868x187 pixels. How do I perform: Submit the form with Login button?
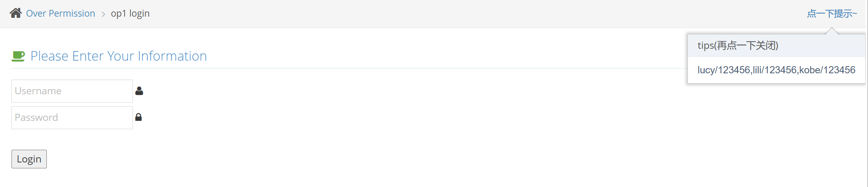[29, 159]
